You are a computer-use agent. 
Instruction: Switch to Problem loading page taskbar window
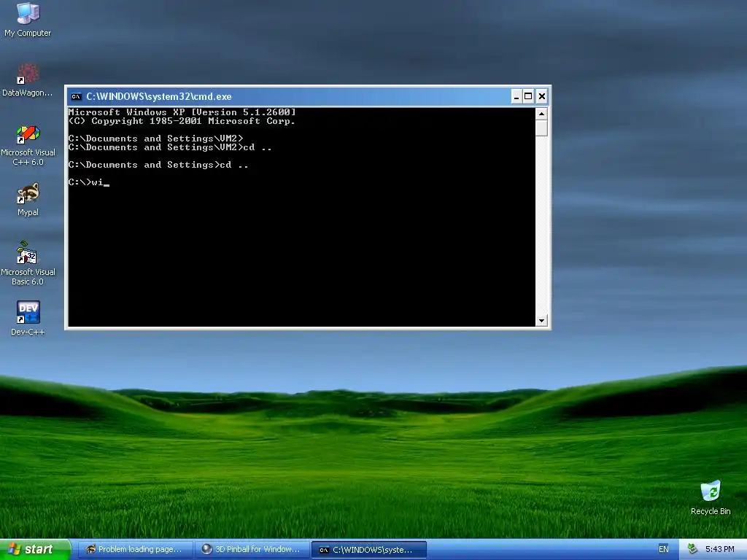135,549
